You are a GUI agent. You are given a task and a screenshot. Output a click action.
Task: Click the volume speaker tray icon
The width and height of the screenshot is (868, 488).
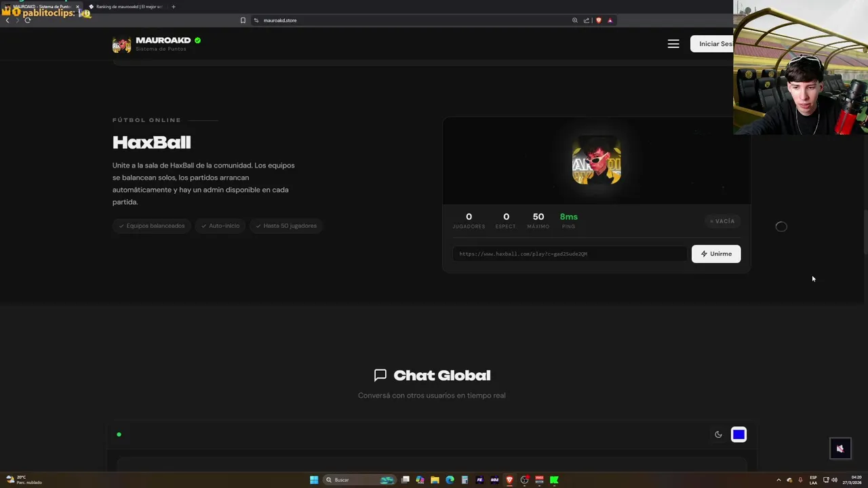pos(835,480)
